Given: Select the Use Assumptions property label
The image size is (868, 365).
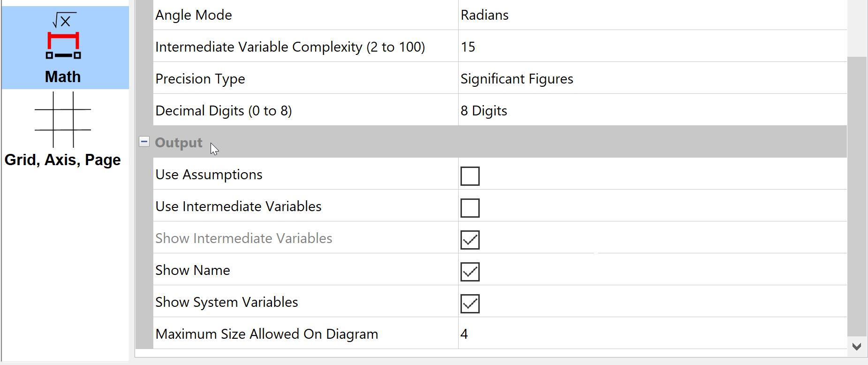Looking at the screenshot, I should point(209,175).
